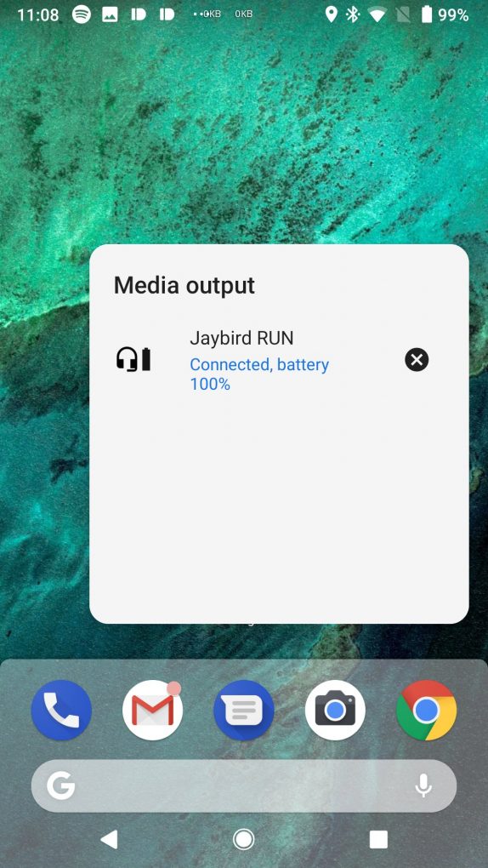Tap the microphone voice search icon
This screenshot has height=868, width=488.
click(x=424, y=786)
